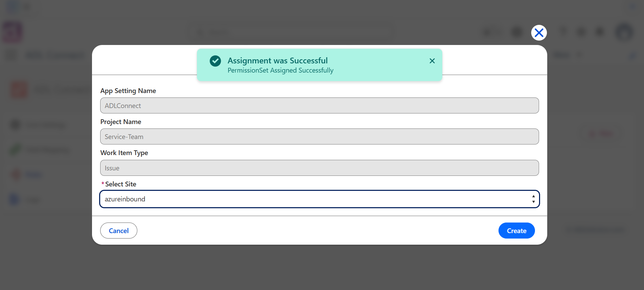The width and height of the screenshot is (644, 290).
Task: Close the dialog with the blue X
Action: click(539, 33)
